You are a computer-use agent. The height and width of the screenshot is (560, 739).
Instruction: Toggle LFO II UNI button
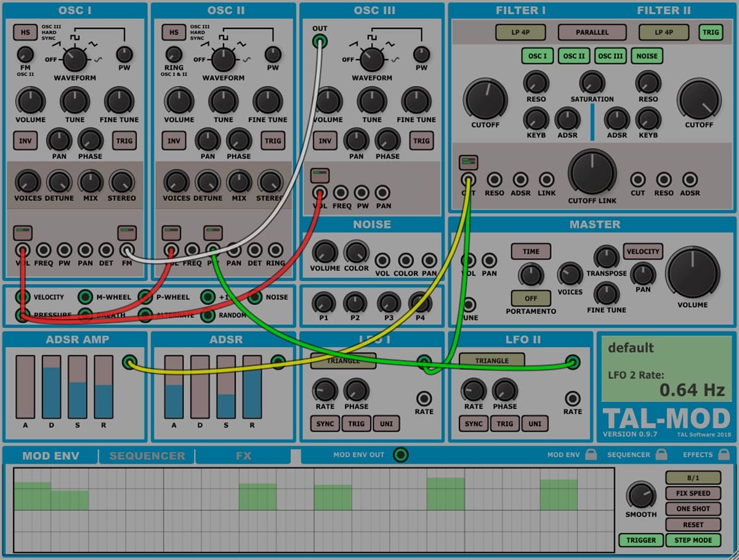[x=535, y=424]
